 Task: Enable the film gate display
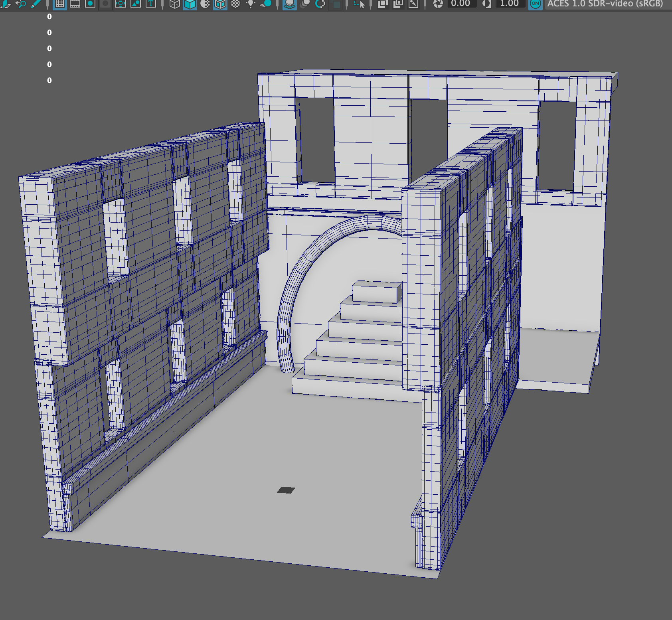pos(75,5)
